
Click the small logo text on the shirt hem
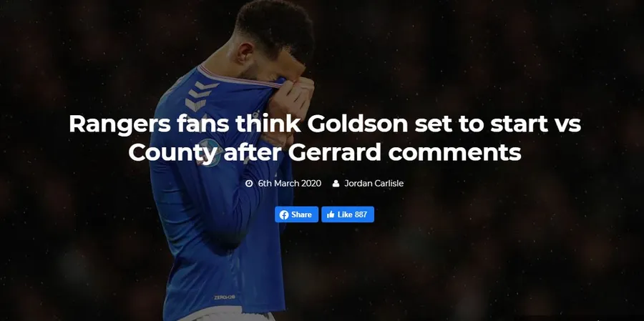point(225,297)
